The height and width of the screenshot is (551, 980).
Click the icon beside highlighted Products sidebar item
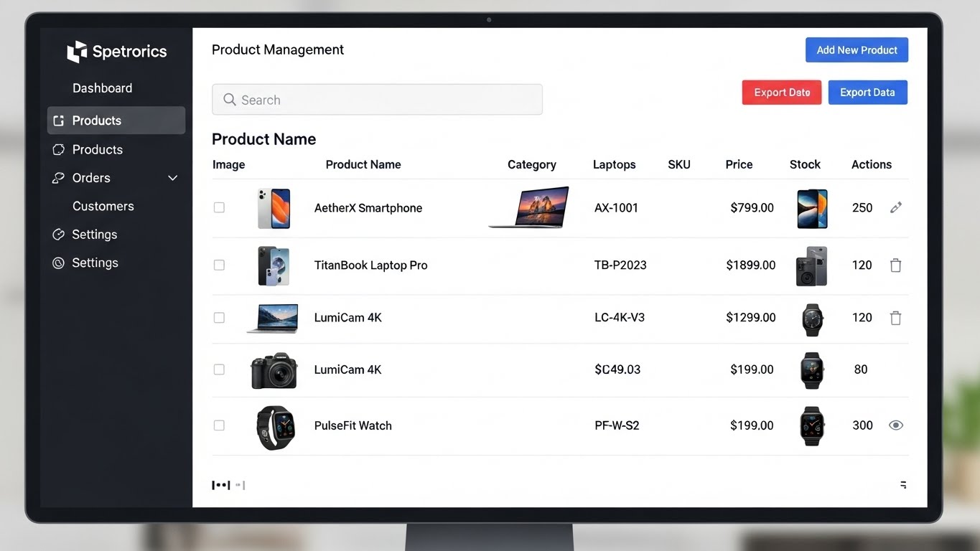(59, 121)
